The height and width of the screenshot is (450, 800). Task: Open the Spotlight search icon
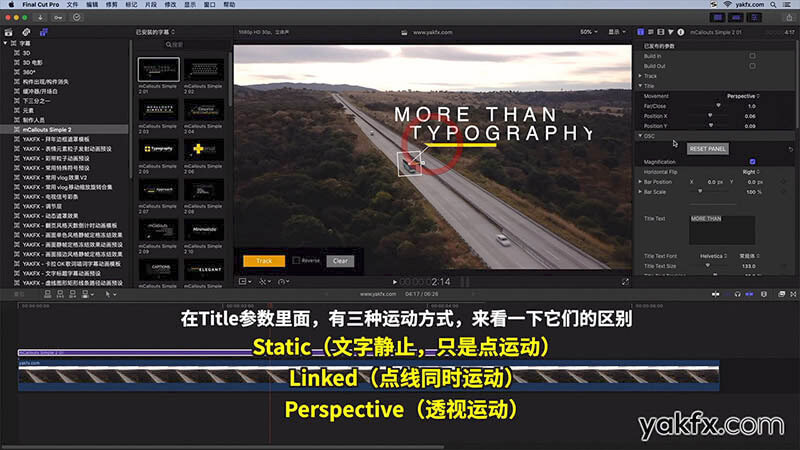coord(773,5)
